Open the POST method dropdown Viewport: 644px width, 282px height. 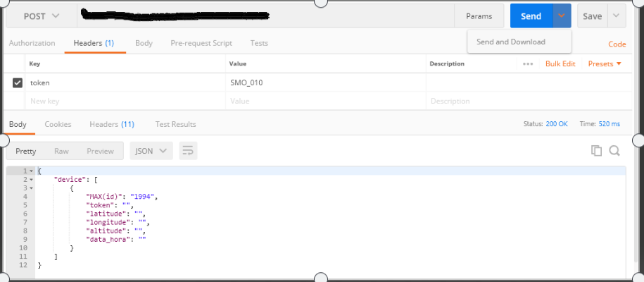click(41, 16)
